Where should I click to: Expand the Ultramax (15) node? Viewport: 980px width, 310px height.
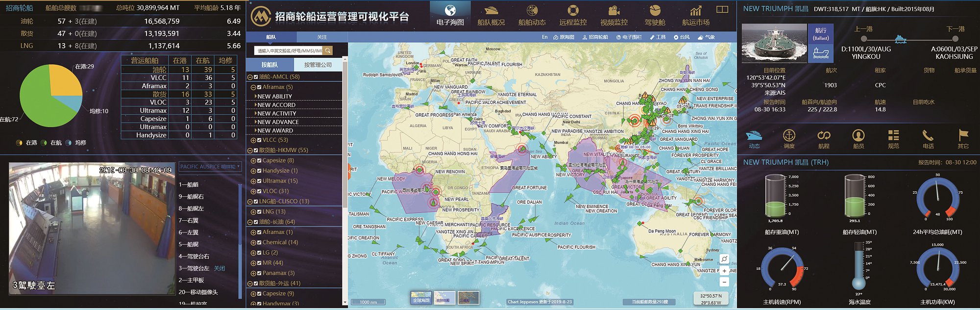[x=253, y=181]
